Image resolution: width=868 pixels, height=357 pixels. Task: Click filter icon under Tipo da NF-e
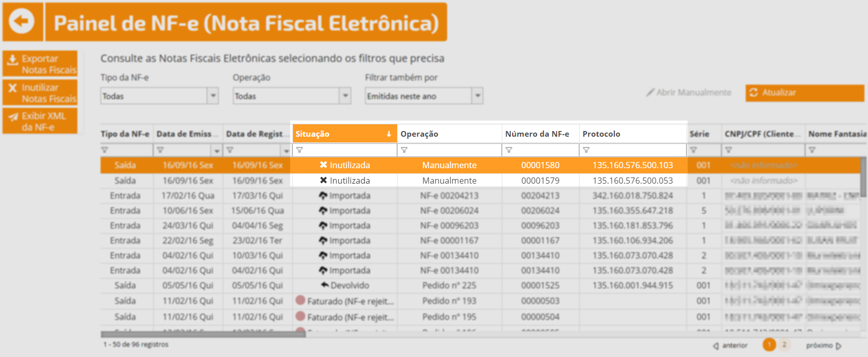pyautogui.click(x=105, y=150)
